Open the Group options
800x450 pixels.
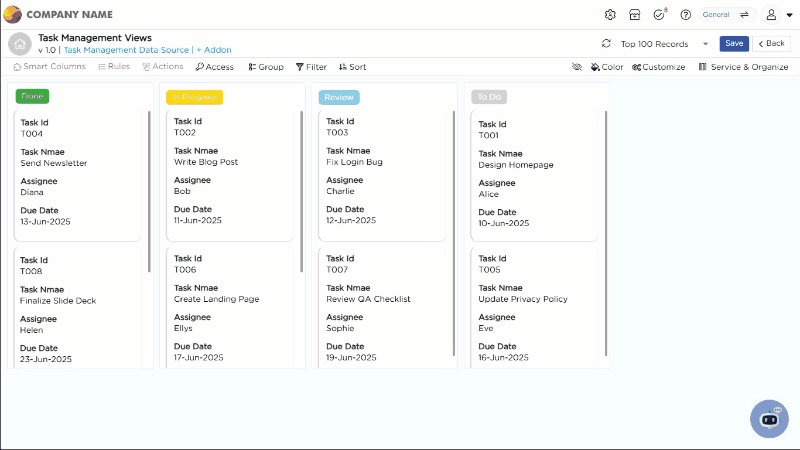point(265,67)
